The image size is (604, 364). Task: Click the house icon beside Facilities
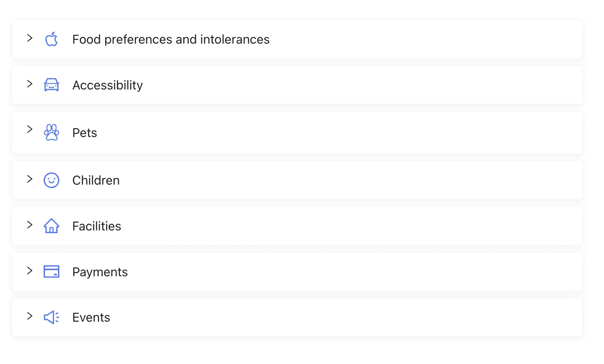(51, 226)
